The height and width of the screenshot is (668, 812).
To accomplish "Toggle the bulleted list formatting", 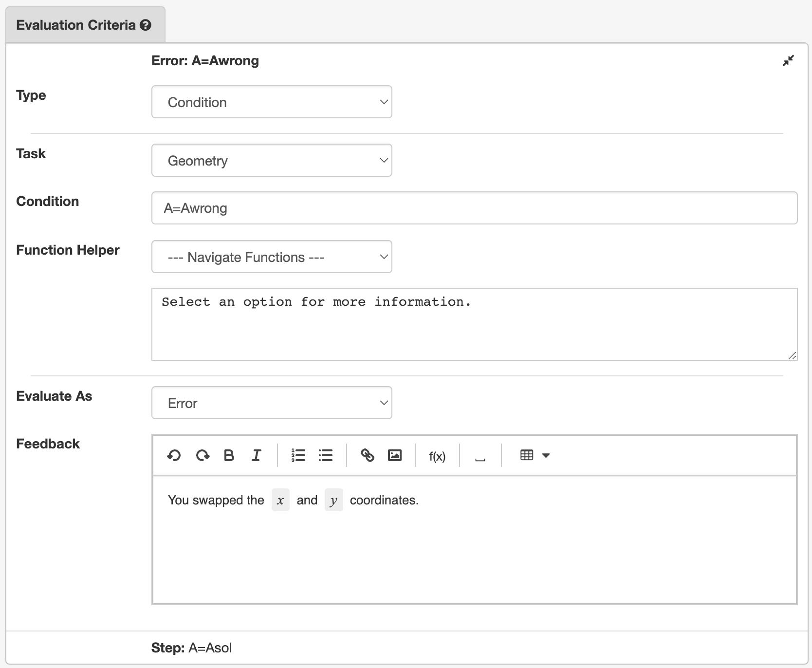I will 325,455.
